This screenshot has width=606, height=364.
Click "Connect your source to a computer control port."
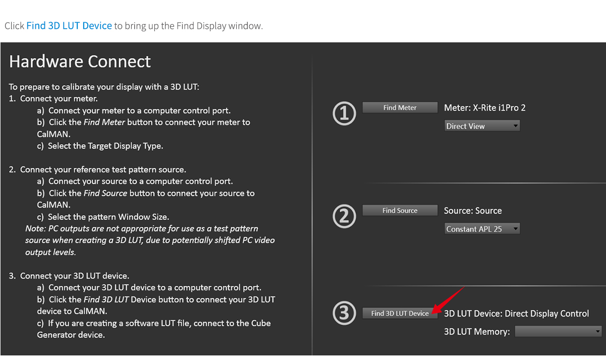point(135,181)
